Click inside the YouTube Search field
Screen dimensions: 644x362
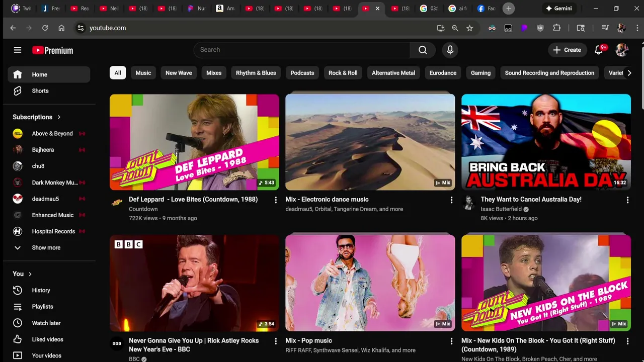point(302,50)
